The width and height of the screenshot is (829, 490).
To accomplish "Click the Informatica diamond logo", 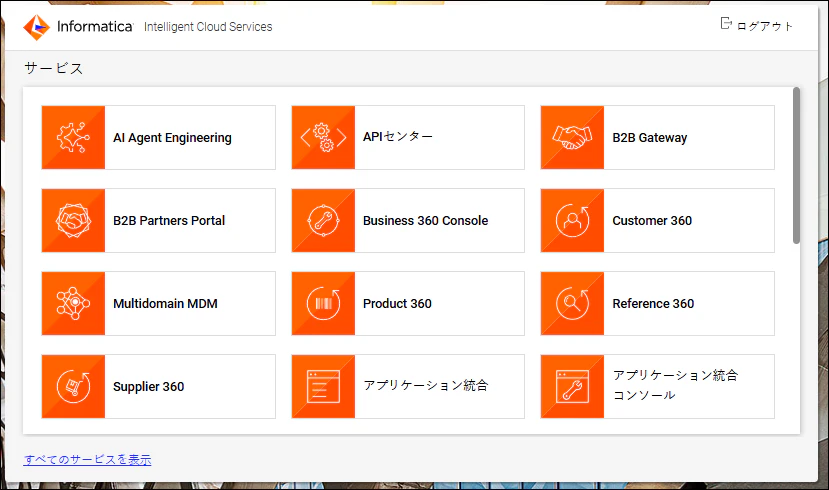I will [x=36, y=27].
